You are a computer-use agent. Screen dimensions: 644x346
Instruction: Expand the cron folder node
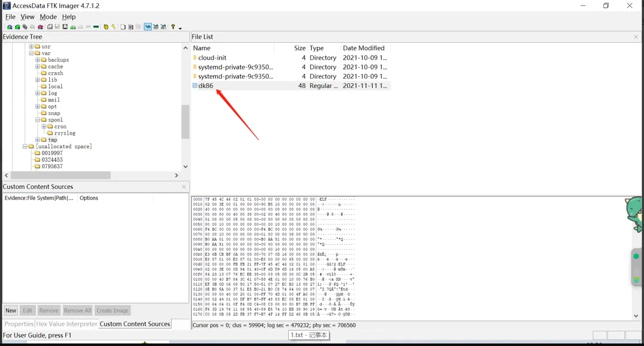(44, 127)
